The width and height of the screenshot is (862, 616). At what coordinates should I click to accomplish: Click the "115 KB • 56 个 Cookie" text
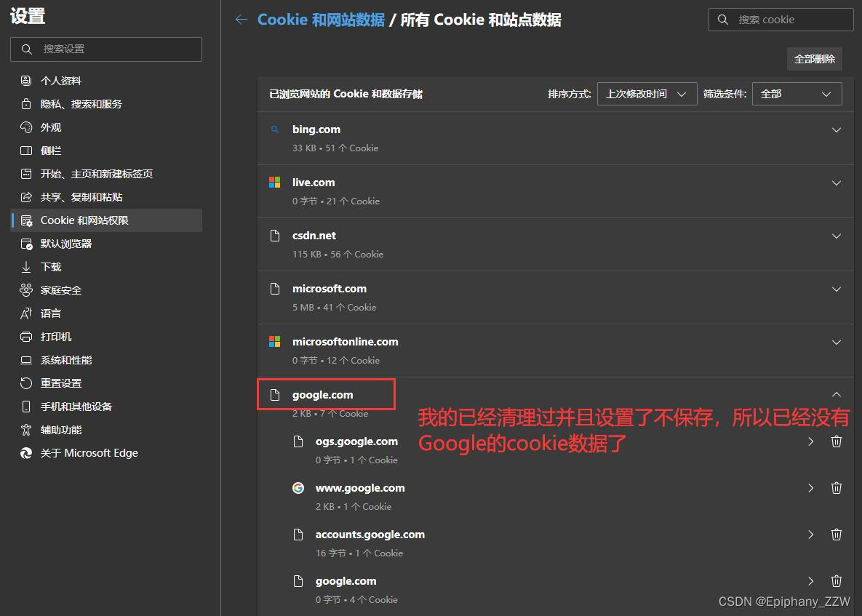(338, 255)
